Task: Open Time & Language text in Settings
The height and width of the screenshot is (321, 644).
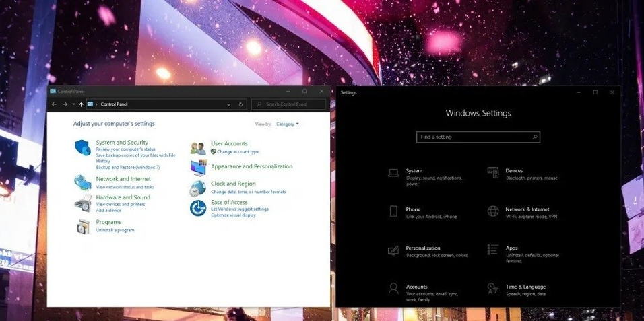Action: click(525, 287)
